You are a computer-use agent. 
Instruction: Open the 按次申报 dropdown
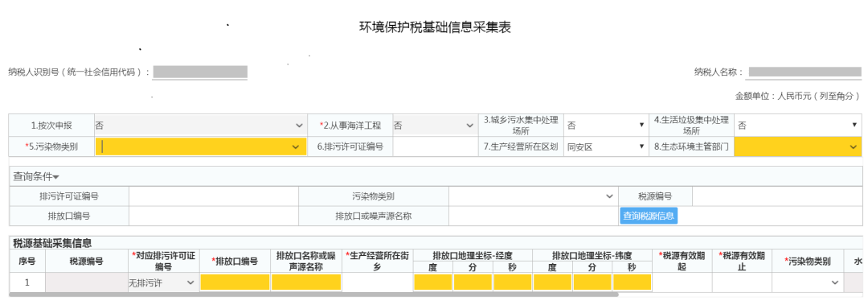(200, 126)
